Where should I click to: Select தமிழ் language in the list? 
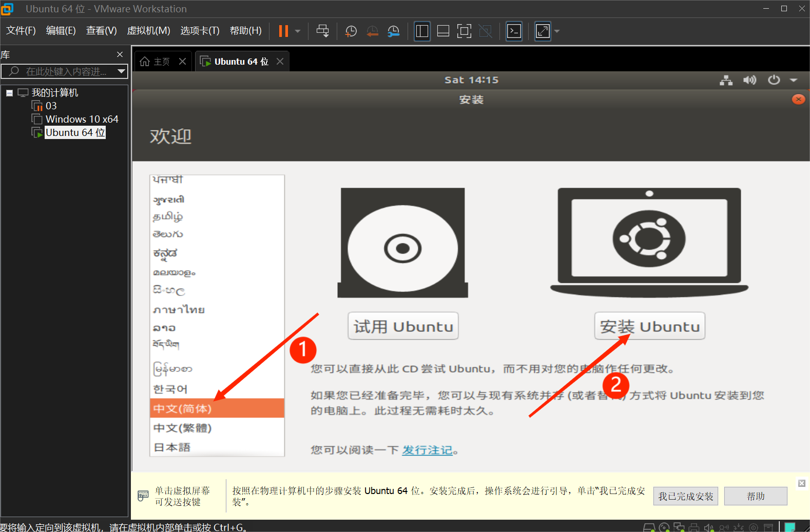217,216
